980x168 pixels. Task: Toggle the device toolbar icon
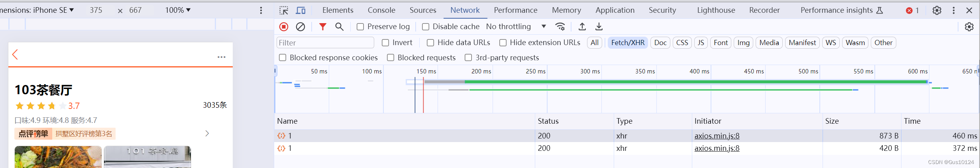(301, 10)
